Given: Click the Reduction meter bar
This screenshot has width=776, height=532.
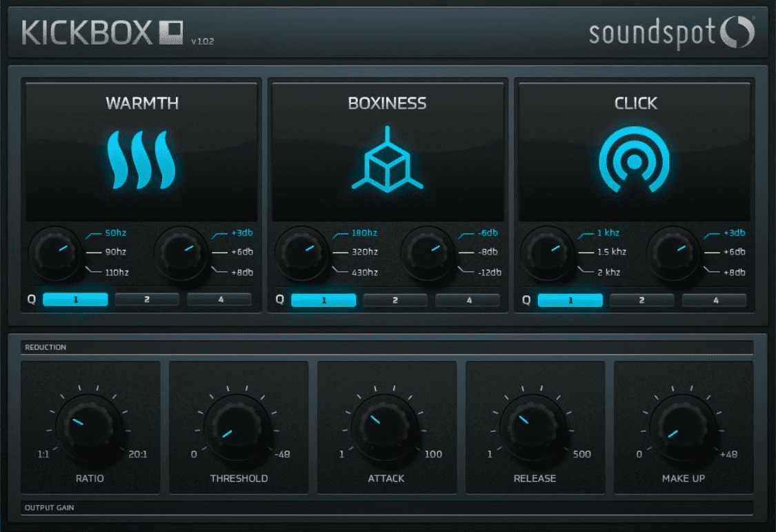Looking at the screenshot, I should click(387, 347).
